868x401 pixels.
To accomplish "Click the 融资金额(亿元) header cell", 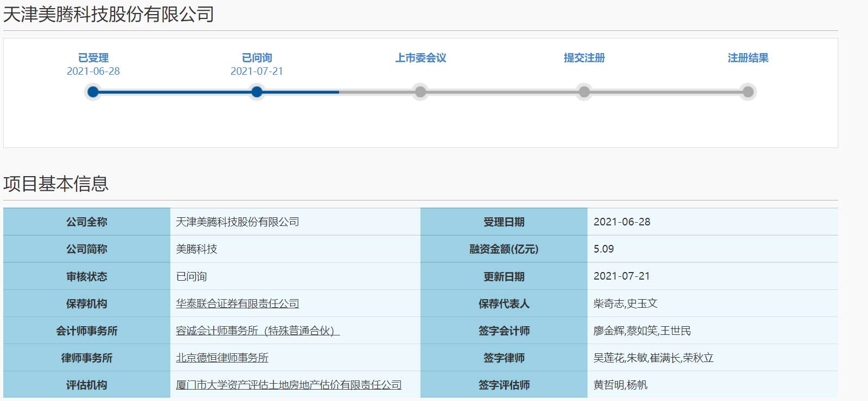I will pos(504,249).
